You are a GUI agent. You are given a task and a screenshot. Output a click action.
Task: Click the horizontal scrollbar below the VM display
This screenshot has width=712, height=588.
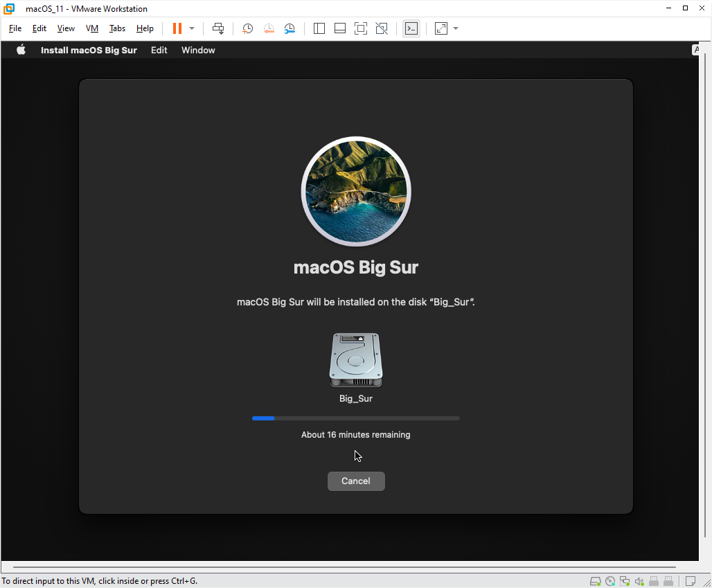click(344, 567)
